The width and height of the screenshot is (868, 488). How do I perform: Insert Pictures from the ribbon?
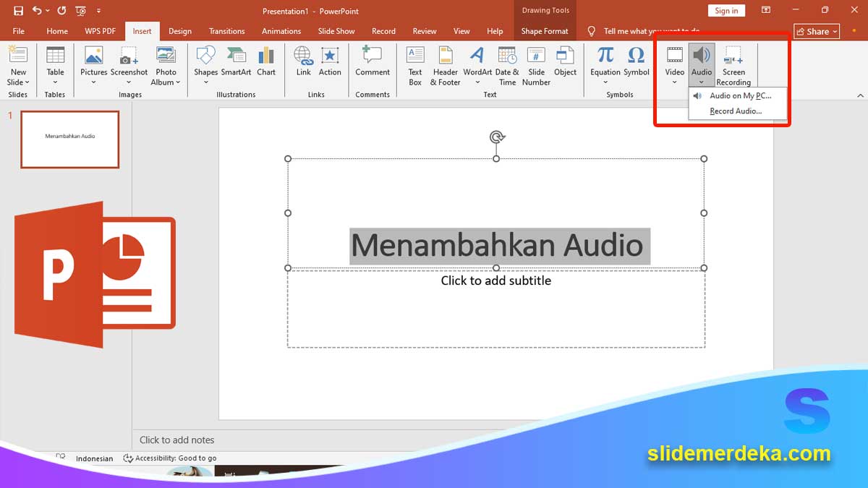(x=94, y=66)
